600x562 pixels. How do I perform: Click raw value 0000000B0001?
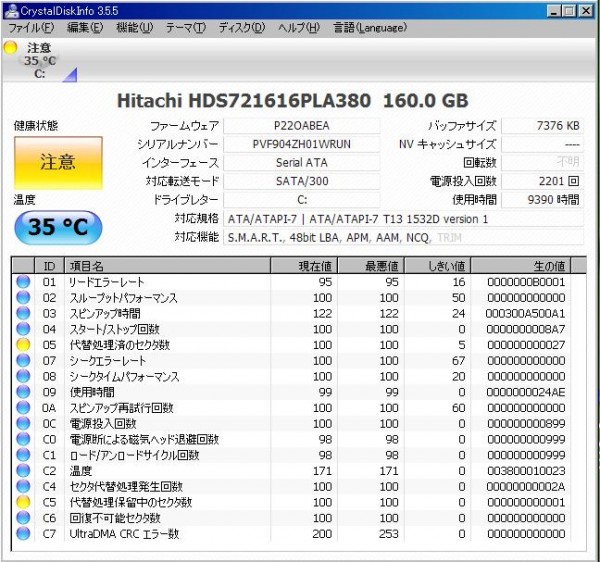pyautogui.click(x=526, y=282)
